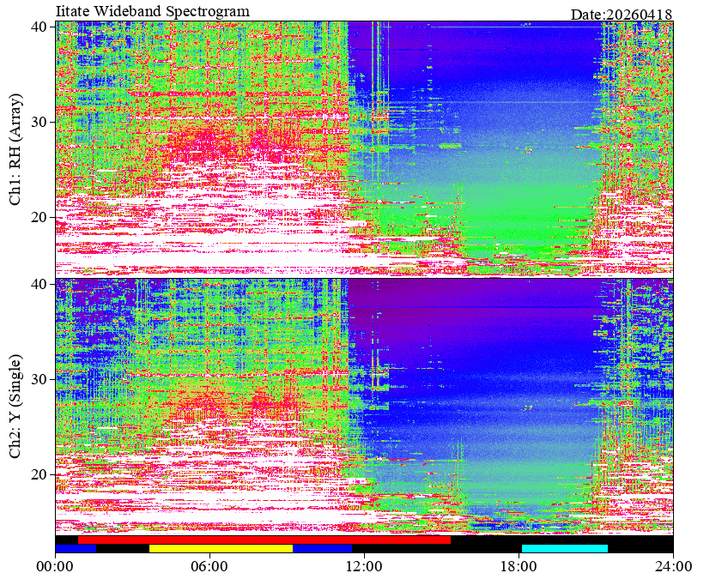The image size is (728, 573).
Task: Click the 30 tick label on Ch1
Action: (x=39, y=122)
